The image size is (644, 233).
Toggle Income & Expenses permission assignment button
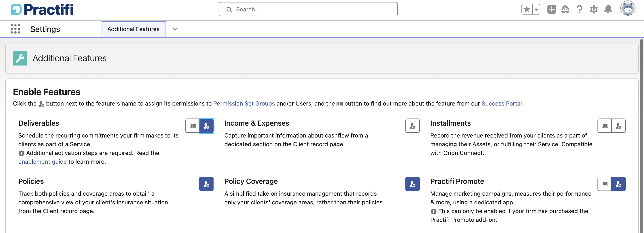(x=412, y=126)
